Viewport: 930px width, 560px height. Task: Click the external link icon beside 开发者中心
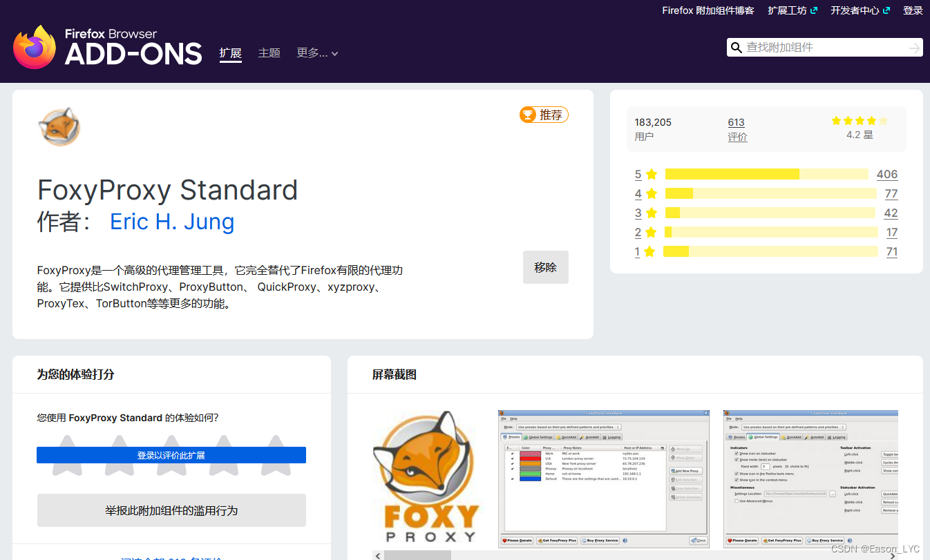tap(886, 10)
